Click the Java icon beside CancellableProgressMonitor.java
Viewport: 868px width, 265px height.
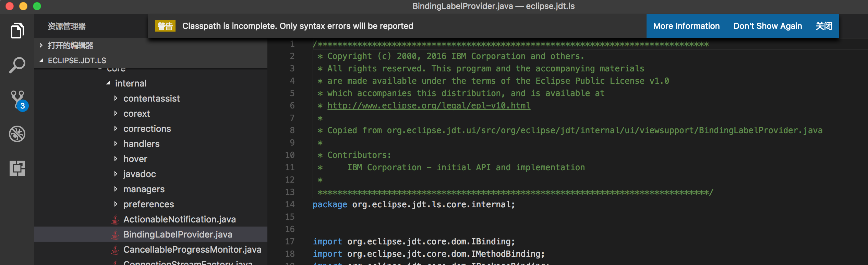click(116, 250)
